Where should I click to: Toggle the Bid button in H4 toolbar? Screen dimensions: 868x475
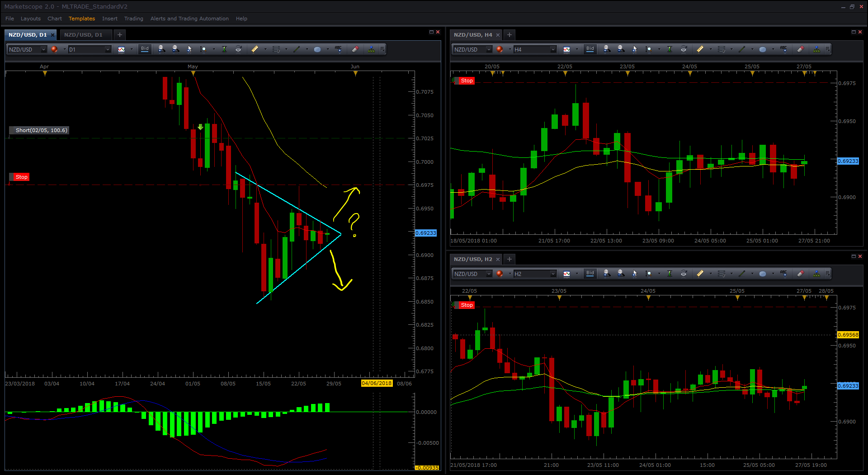coord(590,49)
